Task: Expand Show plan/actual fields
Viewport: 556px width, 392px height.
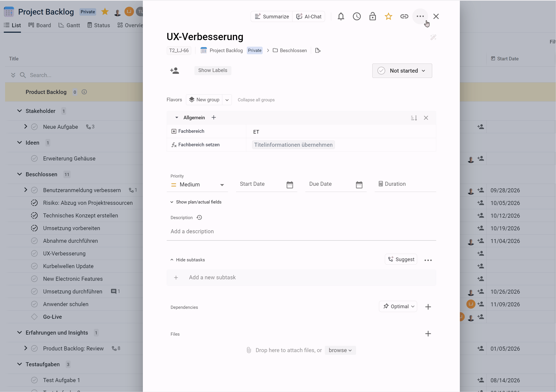Action: 196,202
